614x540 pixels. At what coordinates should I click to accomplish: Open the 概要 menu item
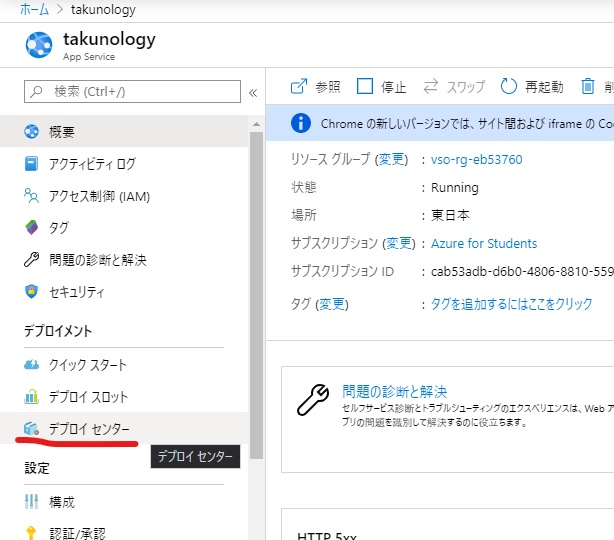tap(124, 131)
